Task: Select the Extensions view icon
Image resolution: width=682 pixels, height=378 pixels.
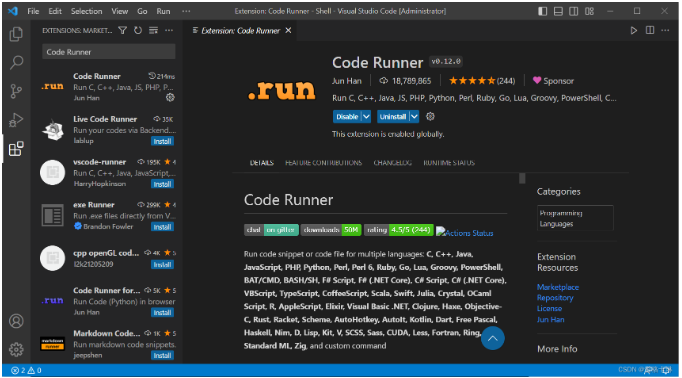Action: pos(16,149)
